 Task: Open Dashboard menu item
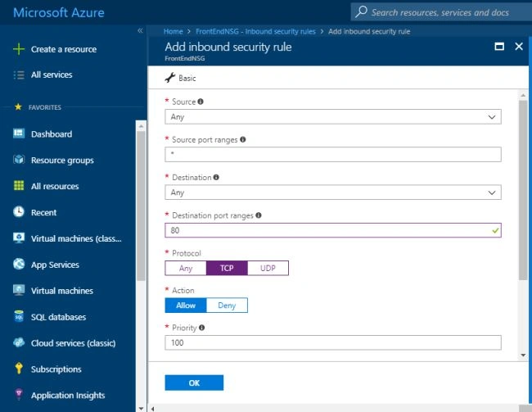pyautogui.click(x=52, y=134)
